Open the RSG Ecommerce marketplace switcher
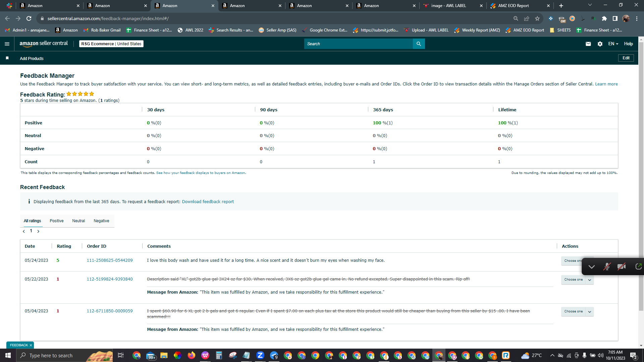Viewport: 644px width, 362px height. pos(111,44)
